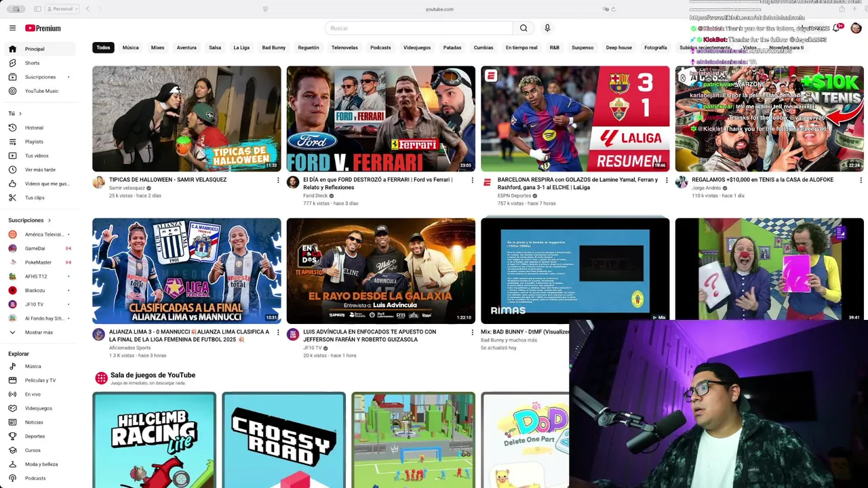This screenshot has width=868, height=488.
Task: Open browser profile Personal dropdown
Action: click(x=62, y=9)
